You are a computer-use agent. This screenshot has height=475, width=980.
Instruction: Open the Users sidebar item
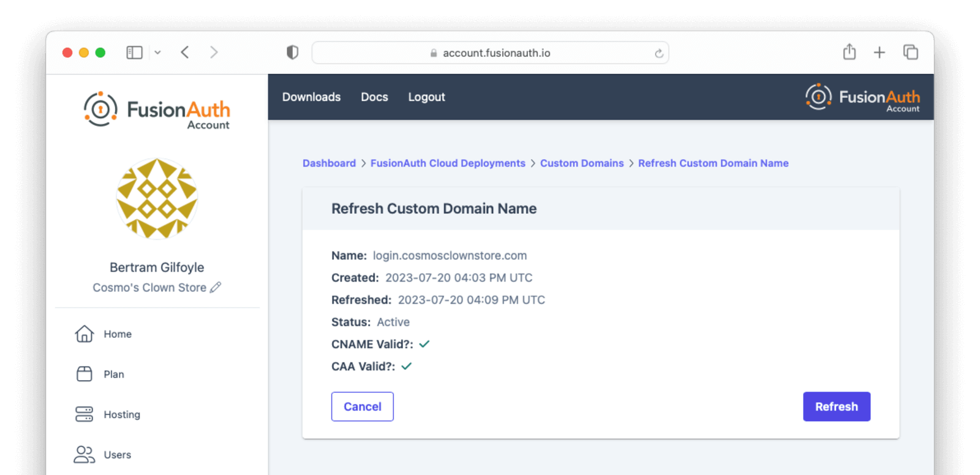click(103, 455)
